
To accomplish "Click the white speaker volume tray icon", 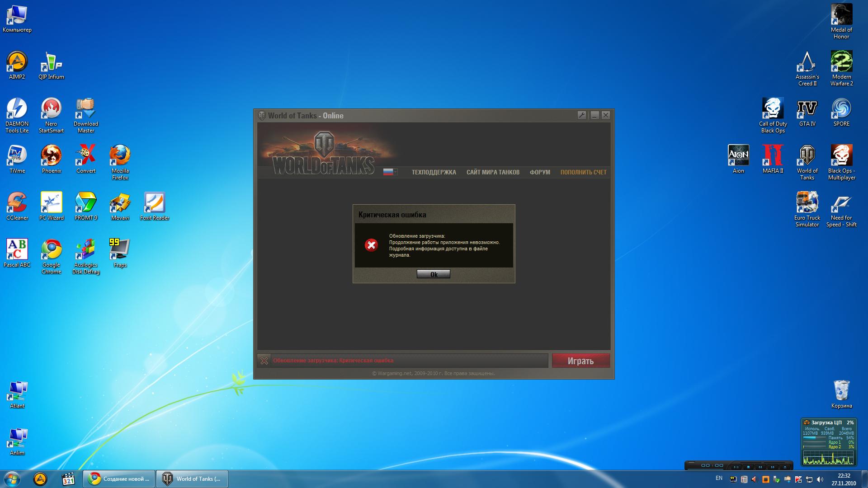I will [820, 479].
